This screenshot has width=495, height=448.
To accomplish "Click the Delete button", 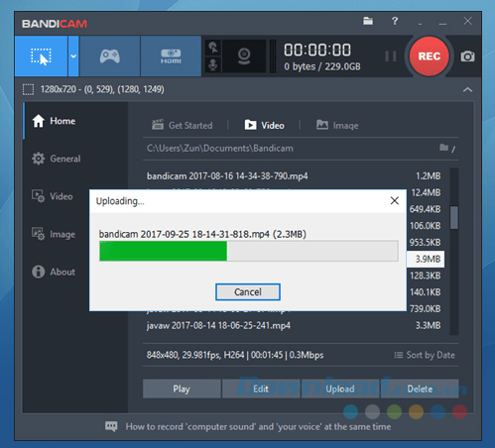I will (420, 389).
